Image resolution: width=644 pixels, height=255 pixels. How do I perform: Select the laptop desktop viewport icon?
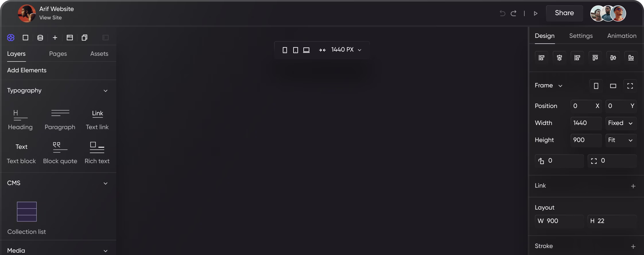tap(306, 50)
